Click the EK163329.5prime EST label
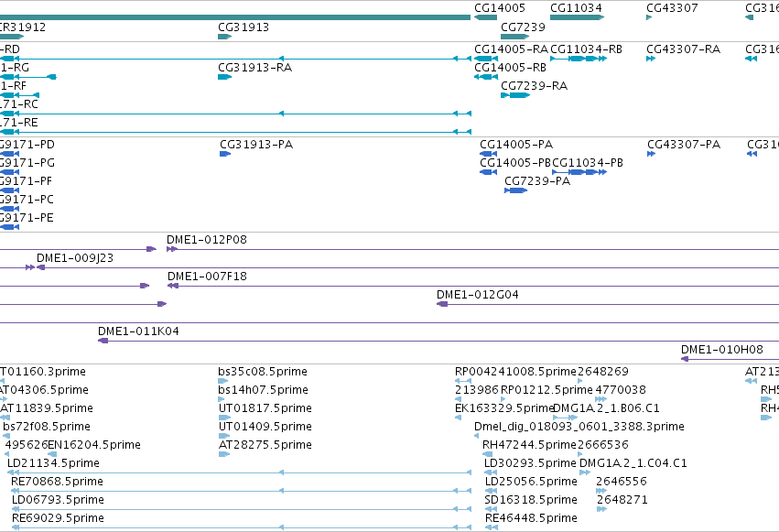Screen dimensions: 779x532 click(x=504, y=407)
